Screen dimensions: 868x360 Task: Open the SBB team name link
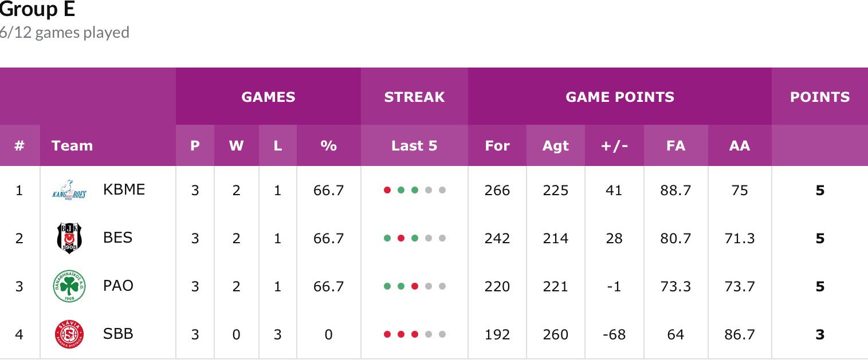pyautogui.click(x=118, y=334)
